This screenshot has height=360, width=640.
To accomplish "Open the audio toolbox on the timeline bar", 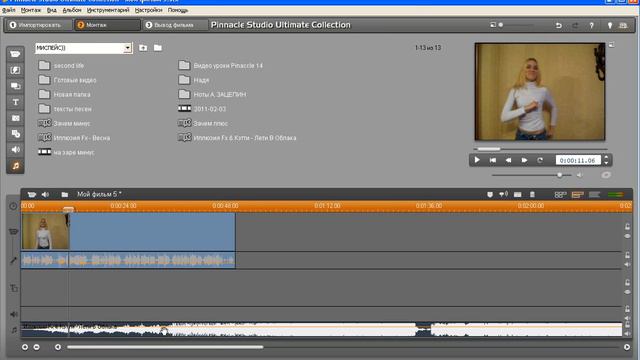I will (x=45, y=194).
